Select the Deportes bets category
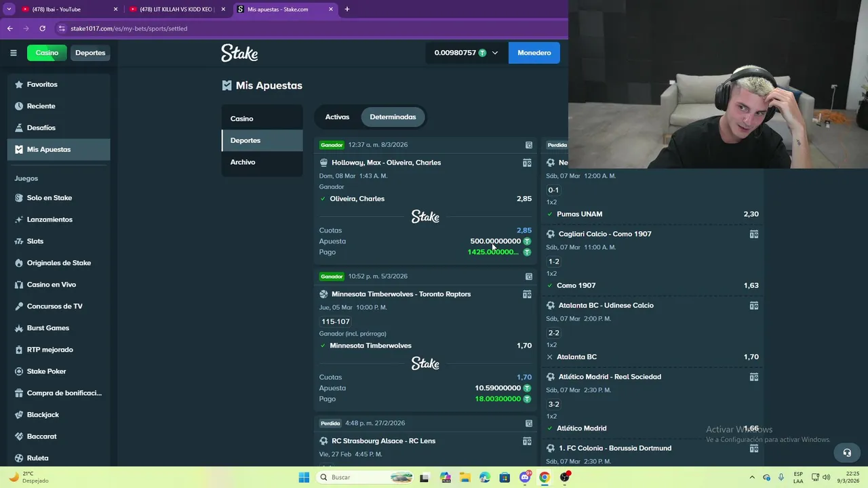The image size is (868, 488). [x=262, y=140]
